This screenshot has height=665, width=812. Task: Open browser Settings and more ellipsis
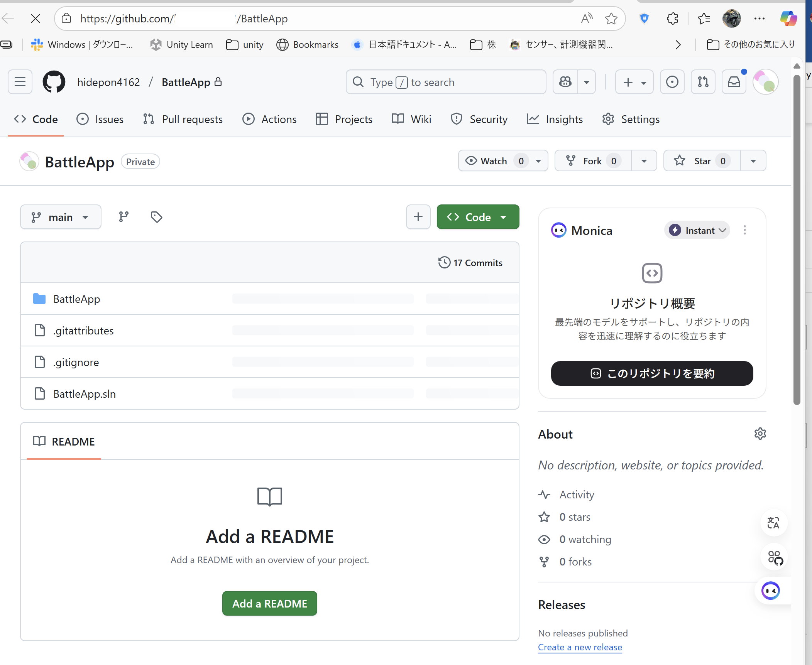click(759, 19)
